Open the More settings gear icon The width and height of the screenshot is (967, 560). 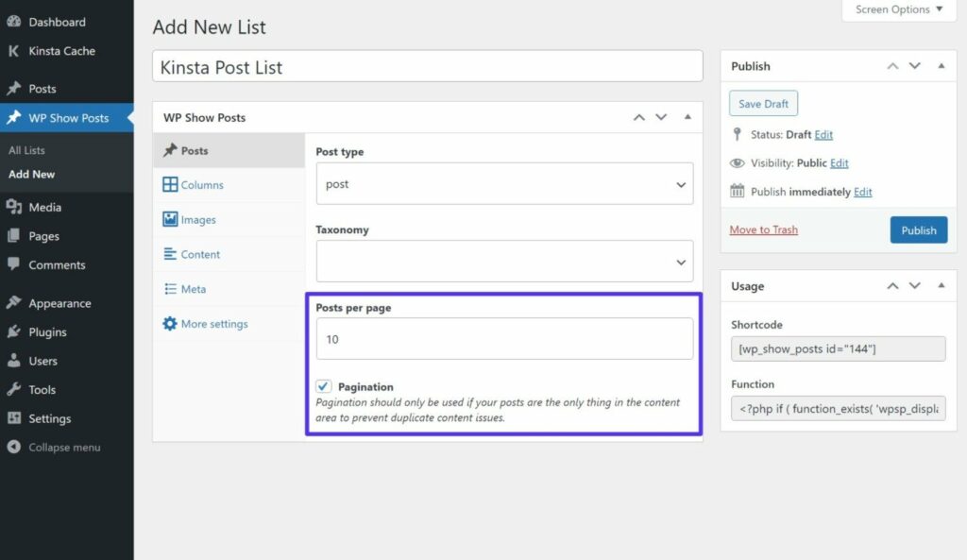169,323
